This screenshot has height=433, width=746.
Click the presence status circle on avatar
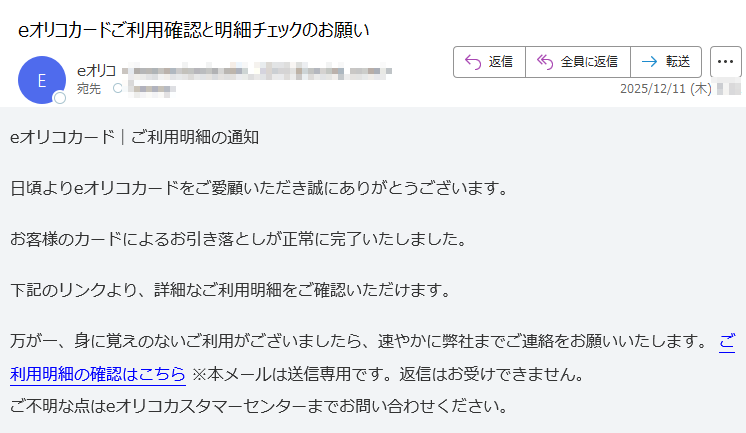pos(60,98)
